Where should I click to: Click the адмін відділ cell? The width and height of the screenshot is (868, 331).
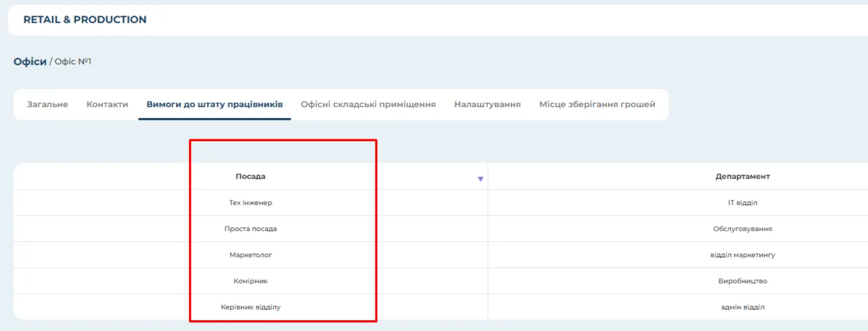(742, 307)
